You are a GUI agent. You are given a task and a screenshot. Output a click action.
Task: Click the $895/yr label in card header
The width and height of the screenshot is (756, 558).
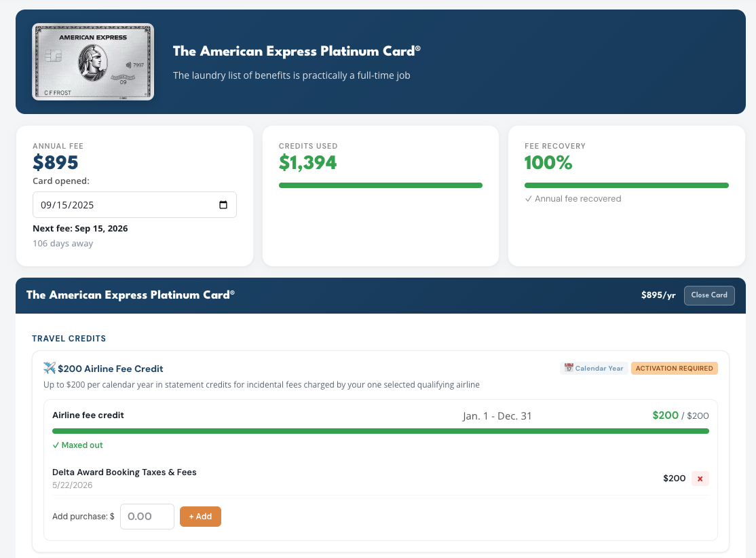click(658, 295)
